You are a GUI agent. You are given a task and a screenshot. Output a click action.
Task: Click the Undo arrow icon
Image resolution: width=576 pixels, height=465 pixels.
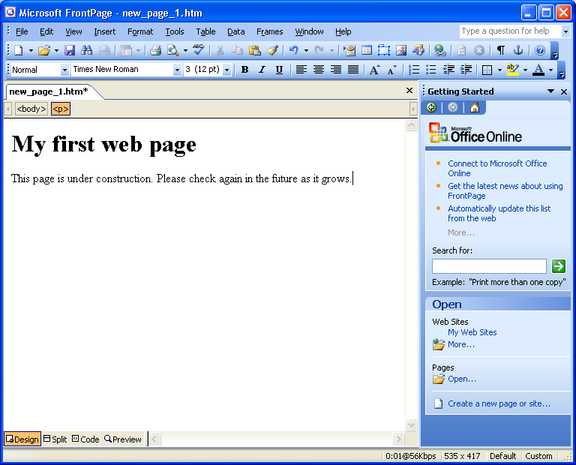coord(293,50)
